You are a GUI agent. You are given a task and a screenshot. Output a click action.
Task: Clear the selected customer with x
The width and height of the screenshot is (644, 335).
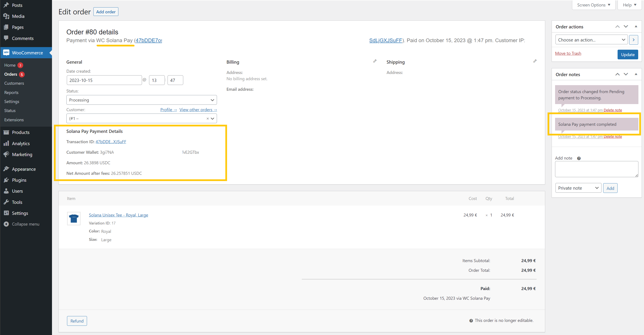tap(208, 119)
